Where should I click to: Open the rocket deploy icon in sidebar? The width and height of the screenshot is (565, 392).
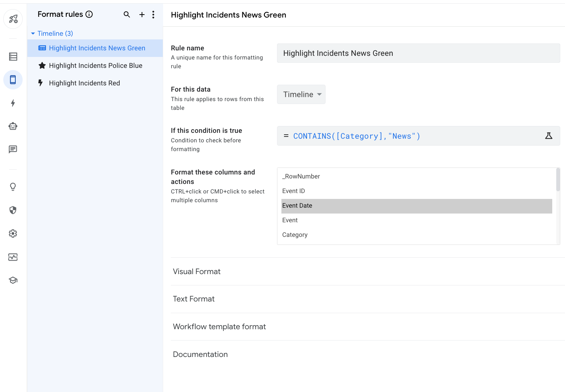tap(13, 19)
